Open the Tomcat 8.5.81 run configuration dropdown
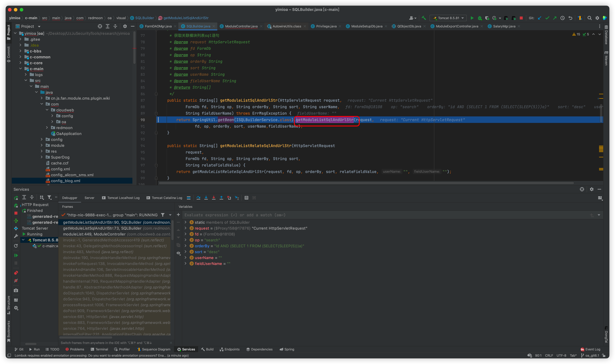This screenshot has height=364, width=615. click(448, 18)
